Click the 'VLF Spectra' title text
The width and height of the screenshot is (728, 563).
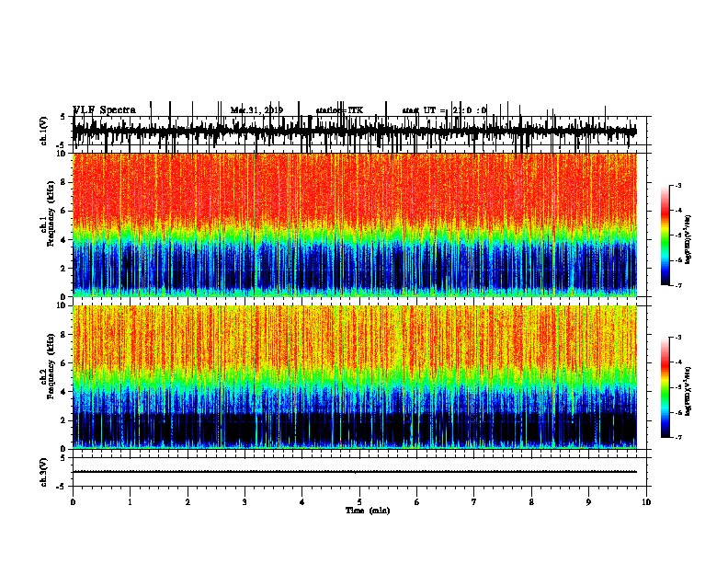click(x=105, y=110)
